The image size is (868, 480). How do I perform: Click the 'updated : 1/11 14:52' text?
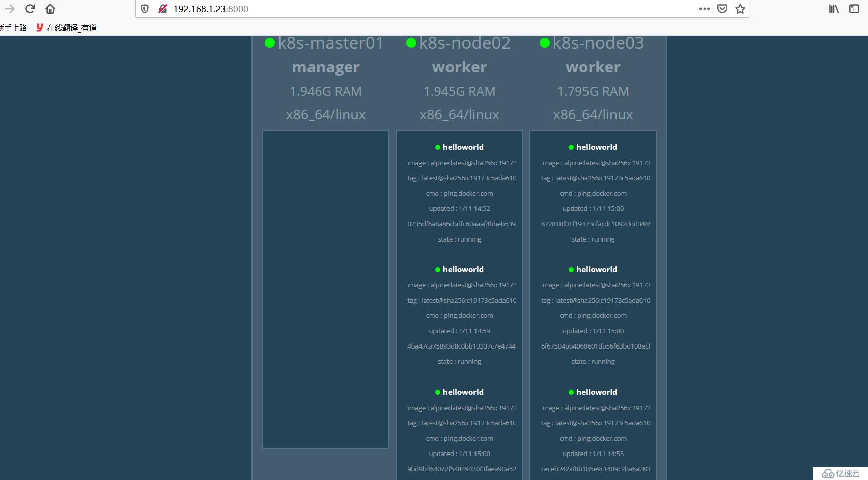[460, 208]
